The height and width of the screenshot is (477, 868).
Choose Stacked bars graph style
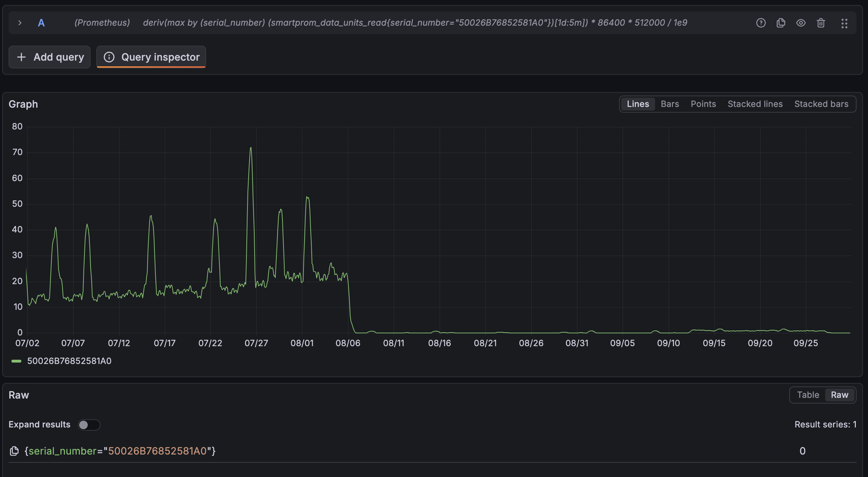(x=821, y=104)
